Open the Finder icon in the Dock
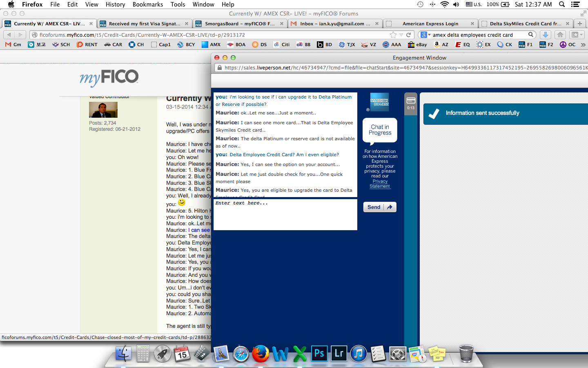588x368 pixels. tap(123, 354)
